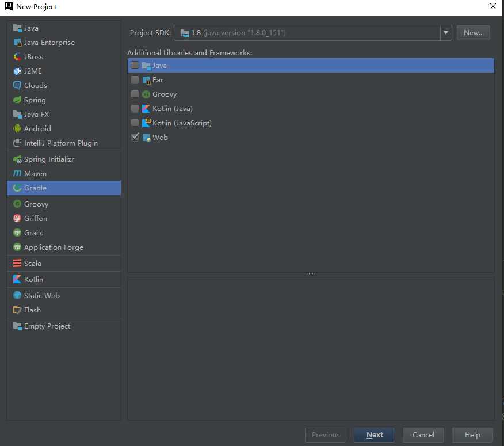Select the Groovy framework row label
The image size is (504, 446).
coord(165,94)
